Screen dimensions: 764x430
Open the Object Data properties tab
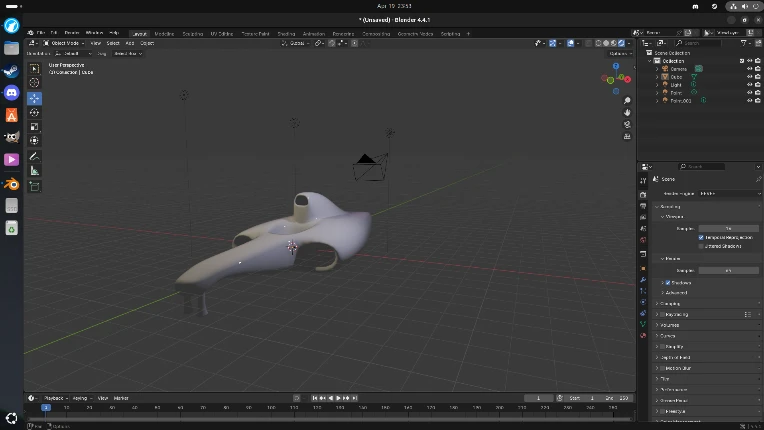(643, 324)
